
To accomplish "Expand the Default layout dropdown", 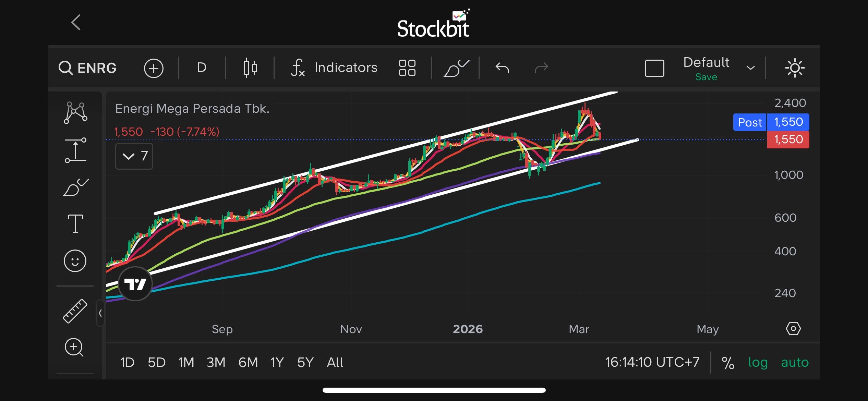I will point(750,68).
